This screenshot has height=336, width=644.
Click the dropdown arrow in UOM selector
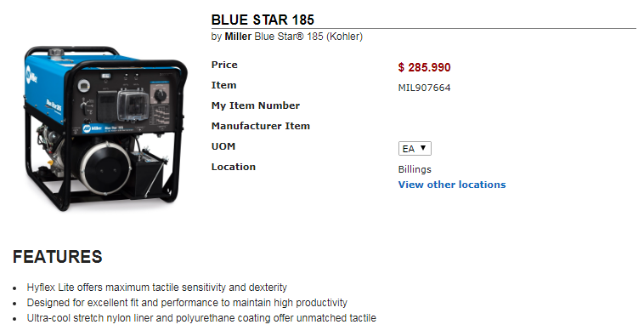point(423,148)
